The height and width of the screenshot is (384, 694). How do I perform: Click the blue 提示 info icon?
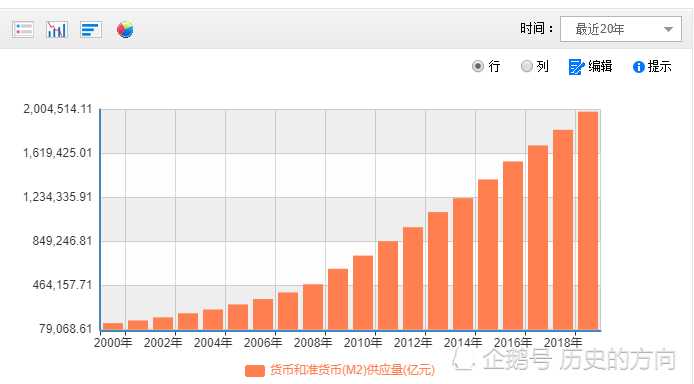[639, 67]
